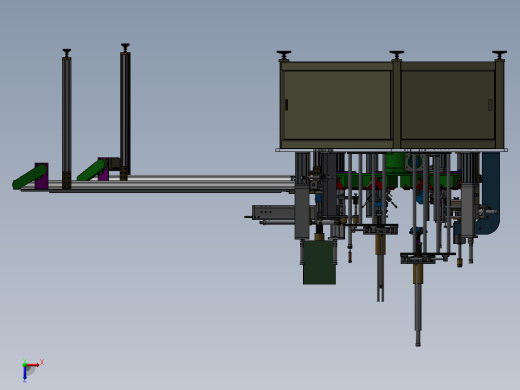Select the dark green box below the machine
This screenshot has width=520, height=390.
tap(319, 262)
